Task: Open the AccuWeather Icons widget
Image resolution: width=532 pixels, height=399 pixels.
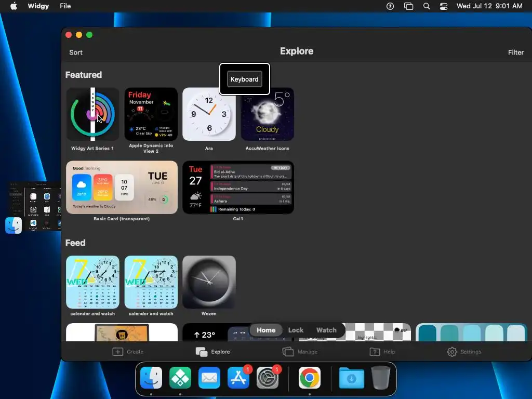Action: pos(268,114)
